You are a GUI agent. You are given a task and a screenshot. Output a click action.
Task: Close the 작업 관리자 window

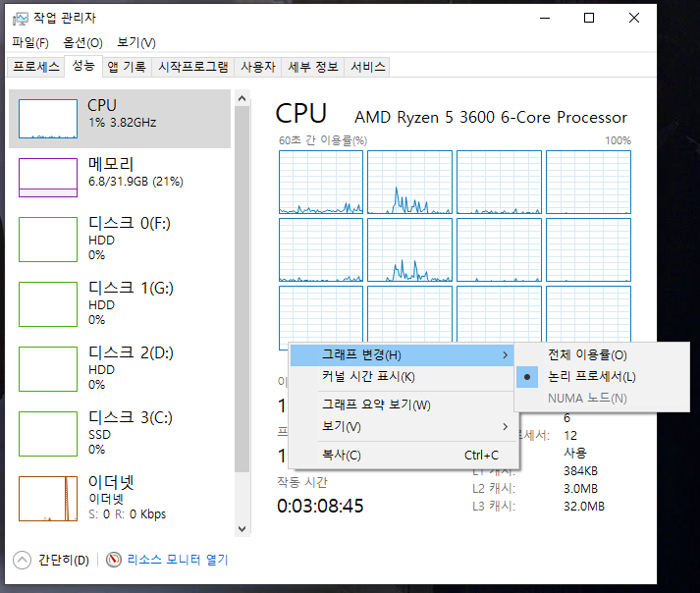tap(634, 19)
